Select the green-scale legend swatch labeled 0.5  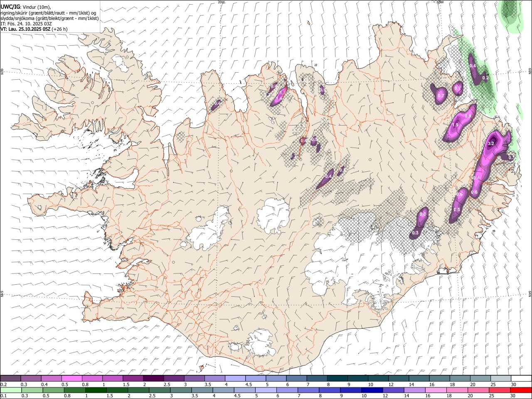click(53, 390)
